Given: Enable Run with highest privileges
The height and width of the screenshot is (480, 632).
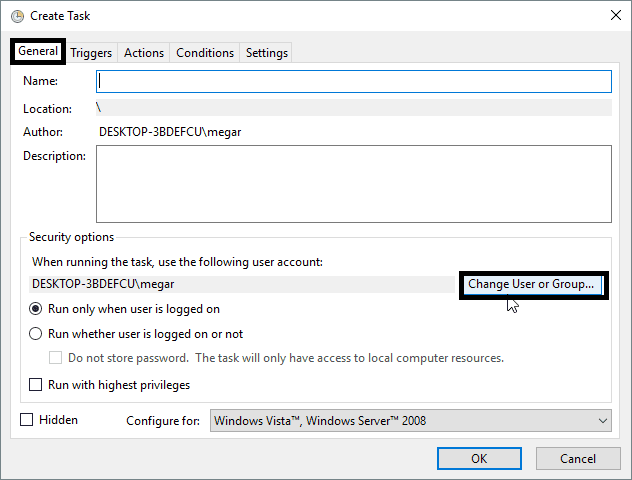Looking at the screenshot, I should [x=37, y=385].
